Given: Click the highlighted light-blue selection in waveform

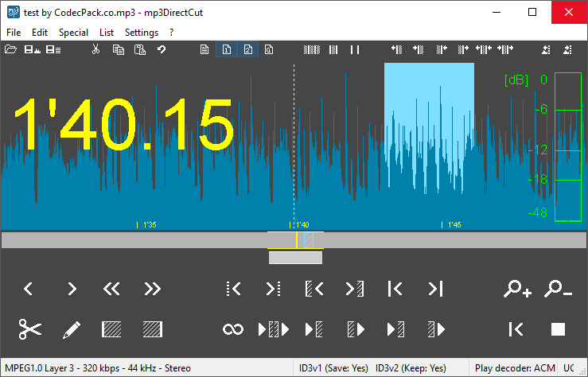Looking at the screenshot, I should point(429,127).
